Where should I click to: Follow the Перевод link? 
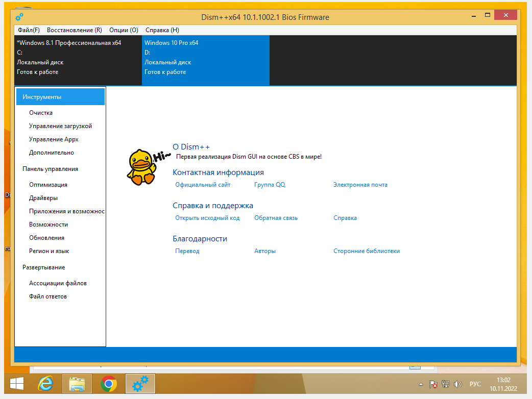pos(187,251)
